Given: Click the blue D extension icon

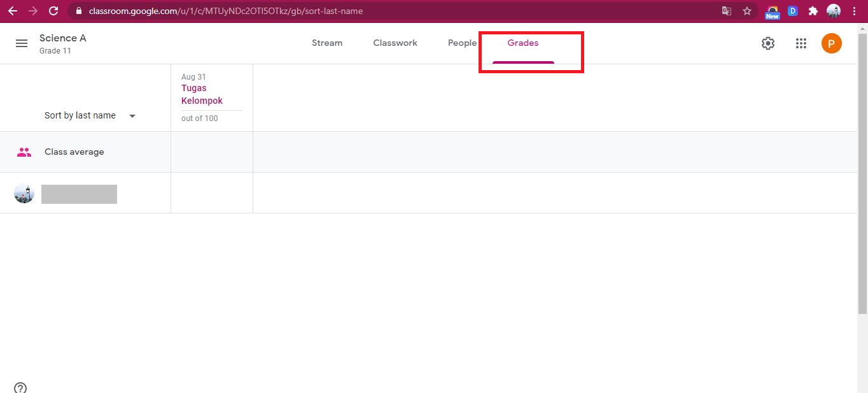Looking at the screenshot, I should coord(793,11).
